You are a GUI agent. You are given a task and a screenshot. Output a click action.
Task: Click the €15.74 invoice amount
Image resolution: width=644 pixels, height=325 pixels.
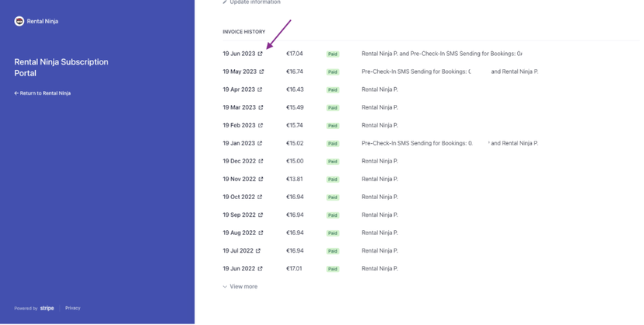tap(295, 125)
